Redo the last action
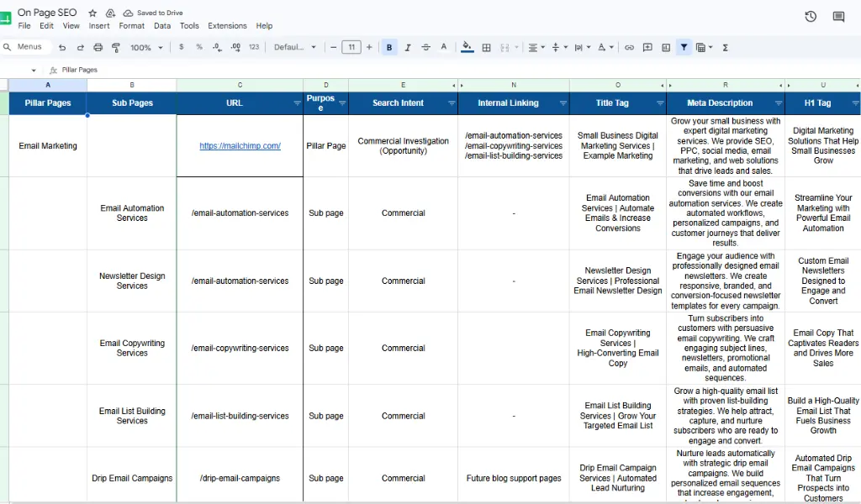 [80, 48]
